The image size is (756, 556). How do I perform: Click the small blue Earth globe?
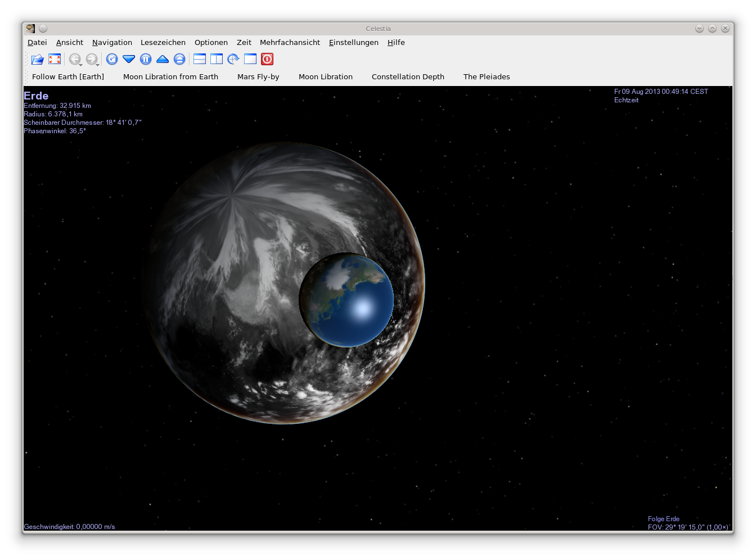click(346, 300)
